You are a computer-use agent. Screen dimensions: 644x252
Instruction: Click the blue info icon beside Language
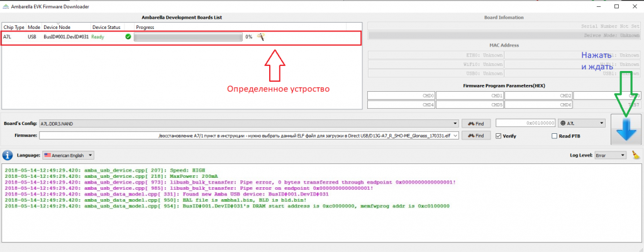pyautogui.click(x=8, y=155)
